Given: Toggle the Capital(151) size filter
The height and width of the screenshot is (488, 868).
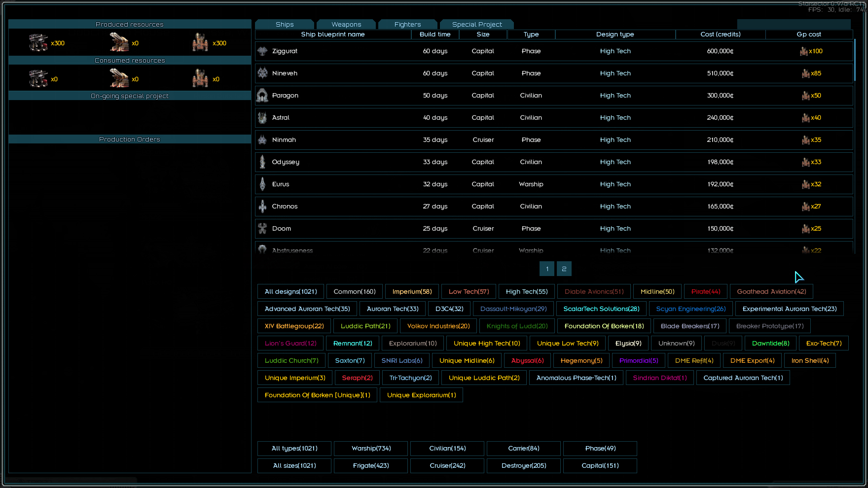Looking at the screenshot, I should tap(600, 466).
